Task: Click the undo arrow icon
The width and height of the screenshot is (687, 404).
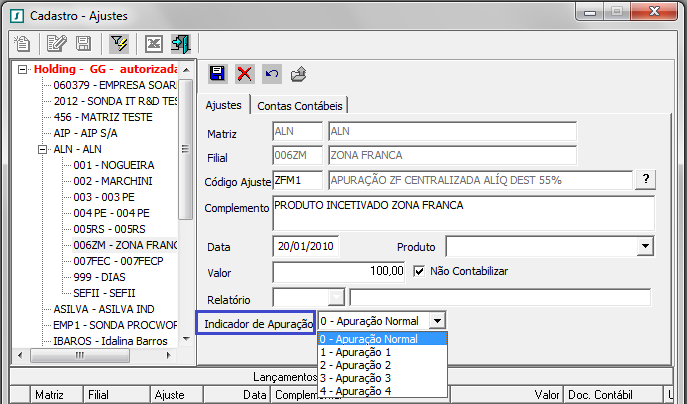Action: coord(272,73)
